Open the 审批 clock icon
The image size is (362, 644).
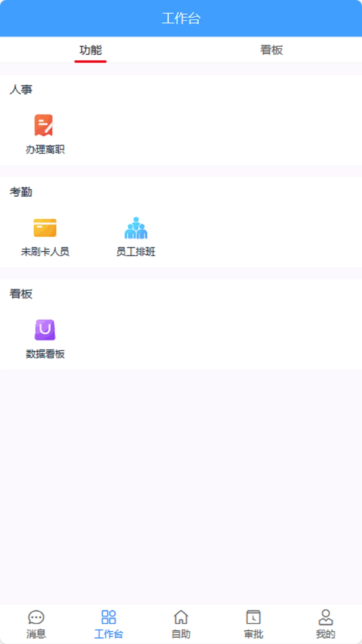coord(253,617)
